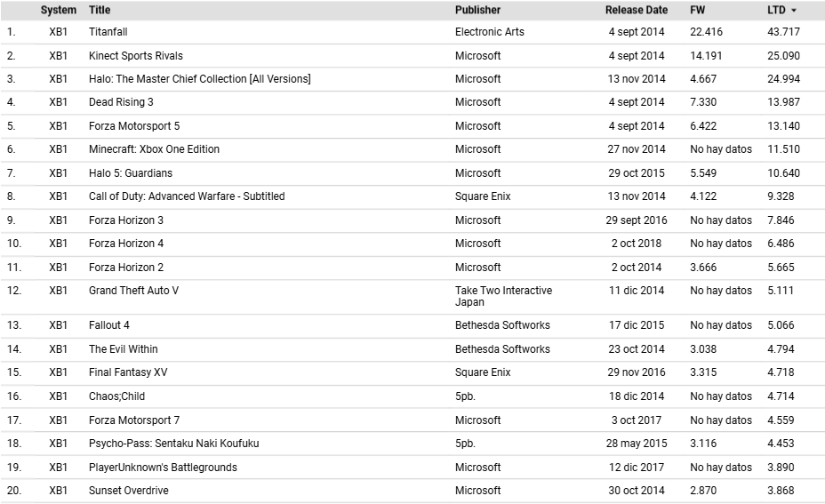Select the Kinect Sports Rivals title
The image size is (825, 504).
pos(136,56)
